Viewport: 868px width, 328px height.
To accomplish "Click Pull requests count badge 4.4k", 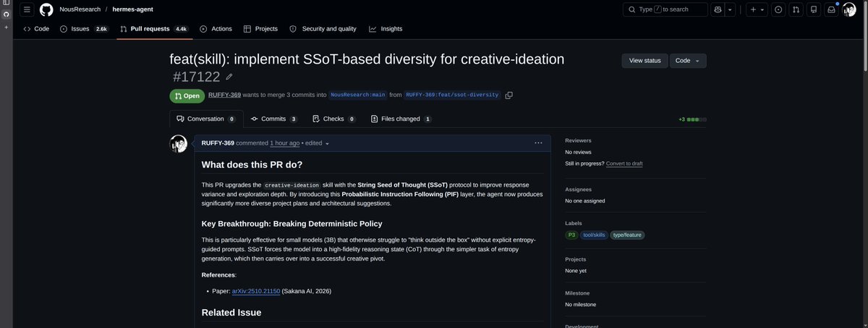I will point(181,29).
